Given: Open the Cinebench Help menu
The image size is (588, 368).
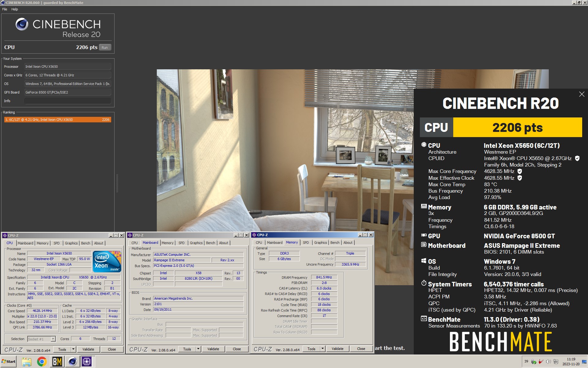Looking at the screenshot, I should pos(15,9).
